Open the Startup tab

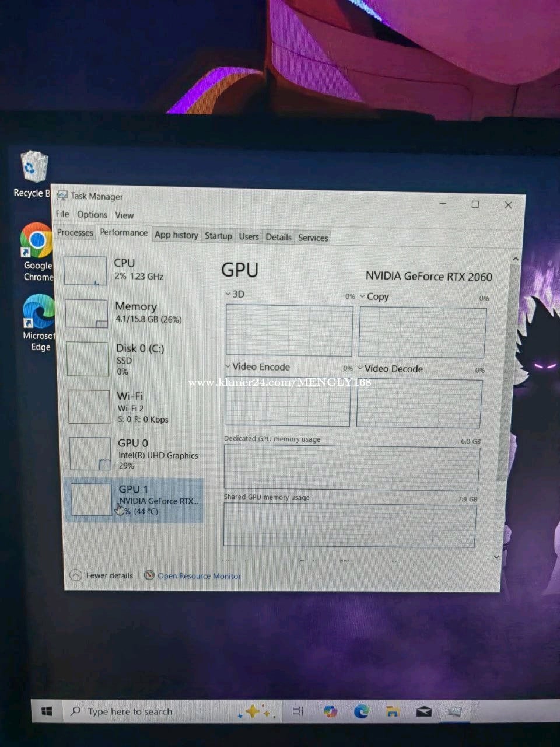(x=218, y=236)
